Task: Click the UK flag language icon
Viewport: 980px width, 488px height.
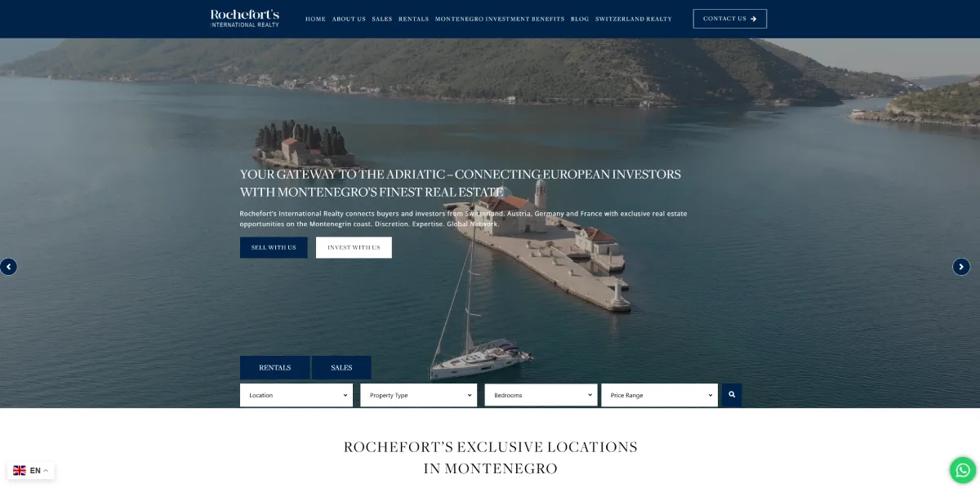Action: click(x=20, y=471)
